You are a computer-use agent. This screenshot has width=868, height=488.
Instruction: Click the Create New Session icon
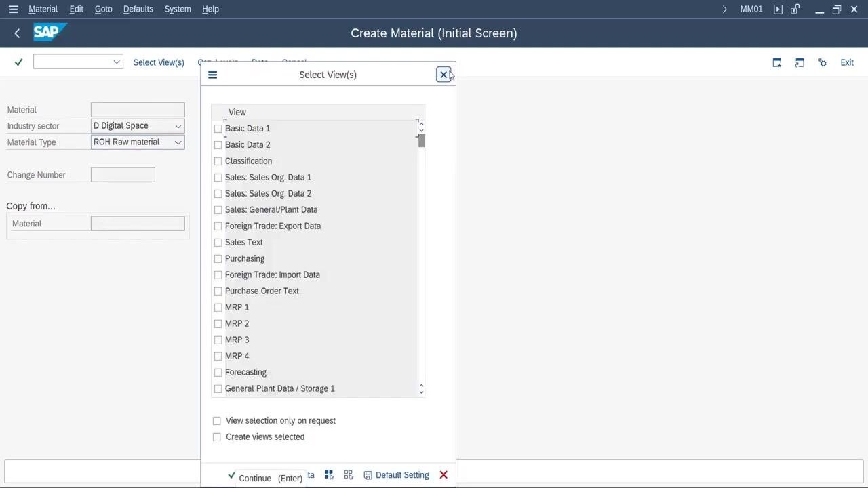[x=778, y=9]
